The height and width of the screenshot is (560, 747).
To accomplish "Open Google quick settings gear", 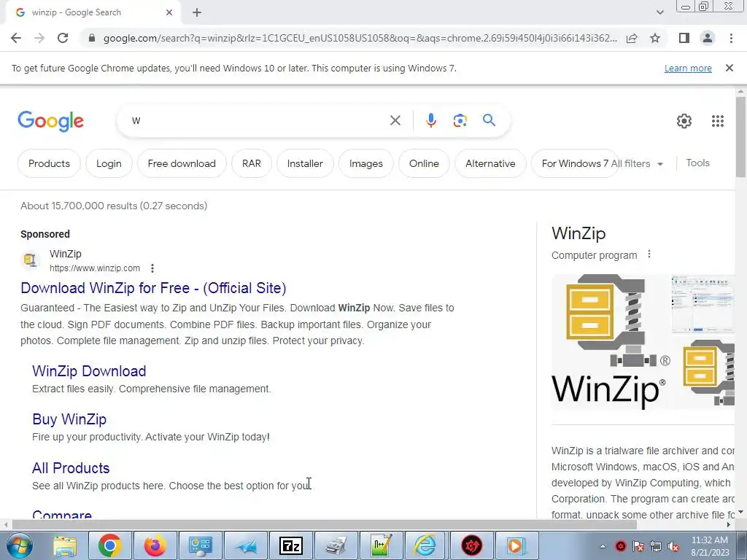I will click(684, 121).
